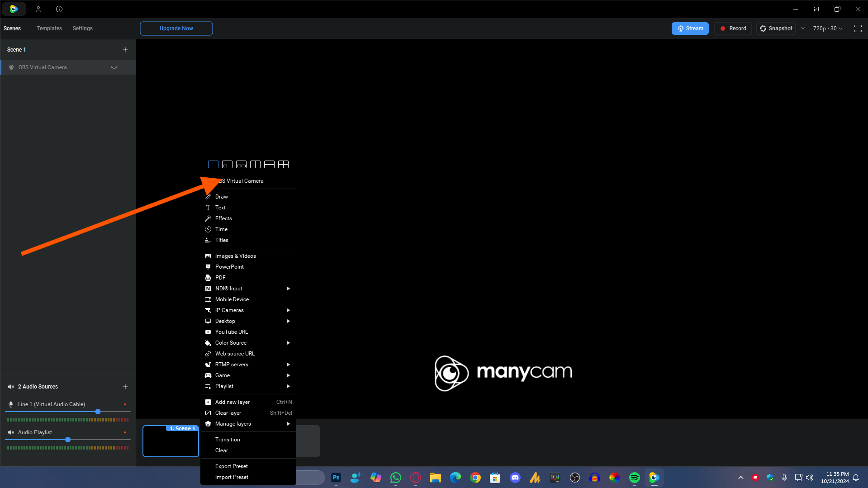This screenshot has height=488, width=868.
Task: Mute the Audio Playlist speaker icon
Action: pyautogui.click(x=11, y=432)
